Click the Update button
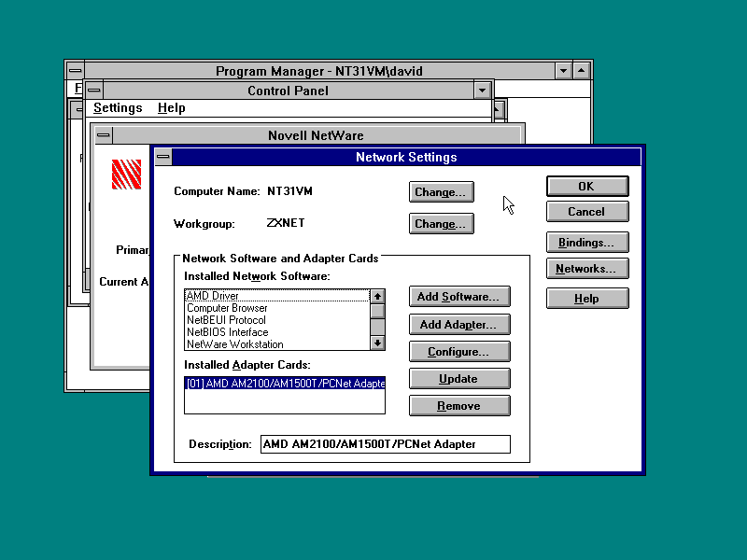The width and height of the screenshot is (747, 560). pos(459,379)
